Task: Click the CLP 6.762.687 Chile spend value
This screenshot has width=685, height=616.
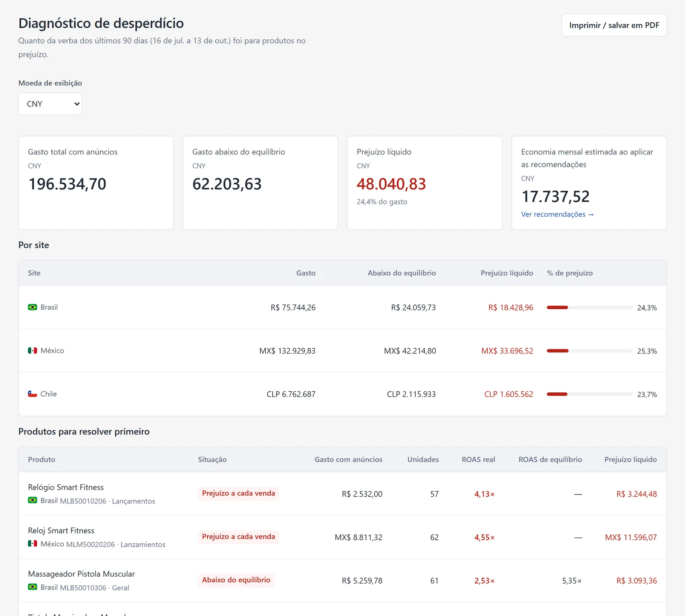Action: (291, 394)
